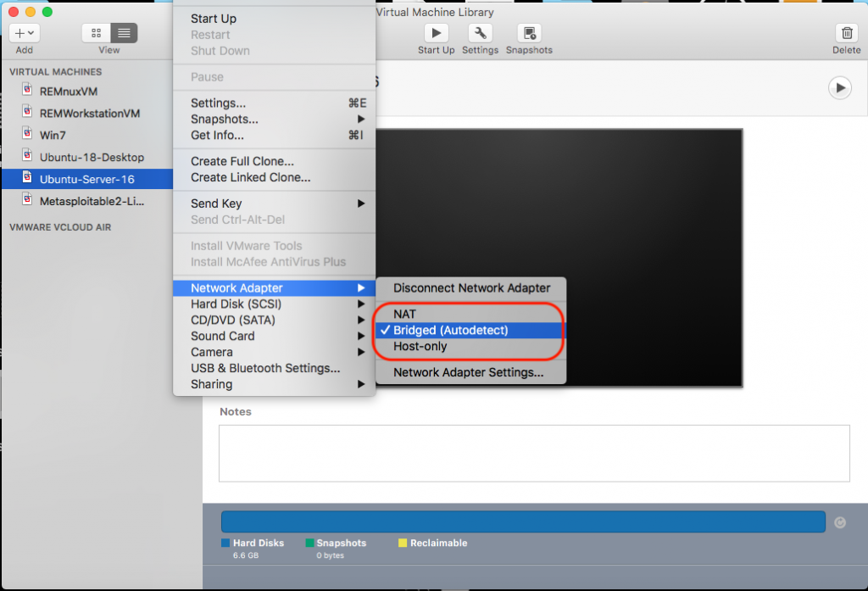This screenshot has width=868, height=591.
Task: Click the Delete trash icon
Action: point(847,33)
